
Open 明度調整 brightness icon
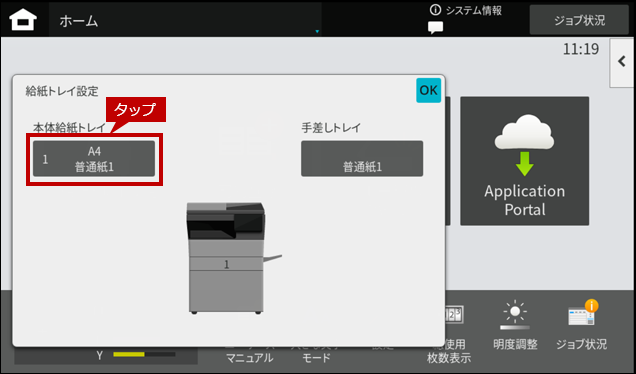pyautogui.click(x=515, y=325)
